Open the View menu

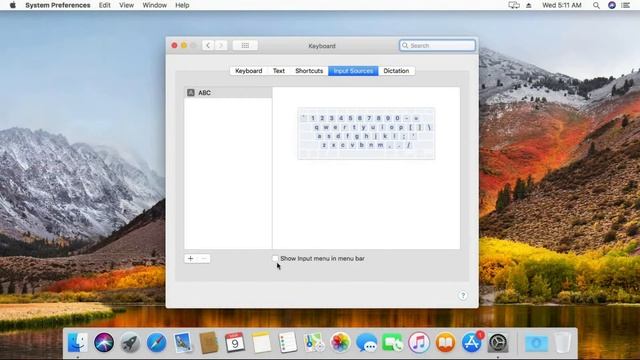pyautogui.click(x=127, y=5)
